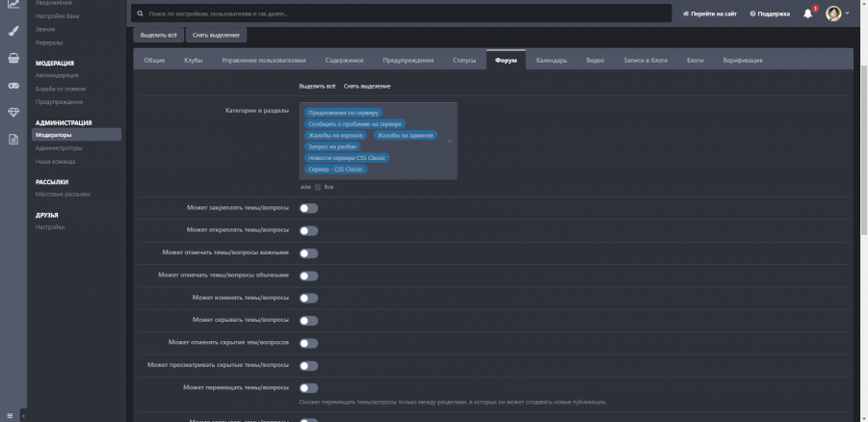This screenshot has height=422, width=868.
Task: Click Снять выделение link inside Форум tab
Action: pos(367,87)
